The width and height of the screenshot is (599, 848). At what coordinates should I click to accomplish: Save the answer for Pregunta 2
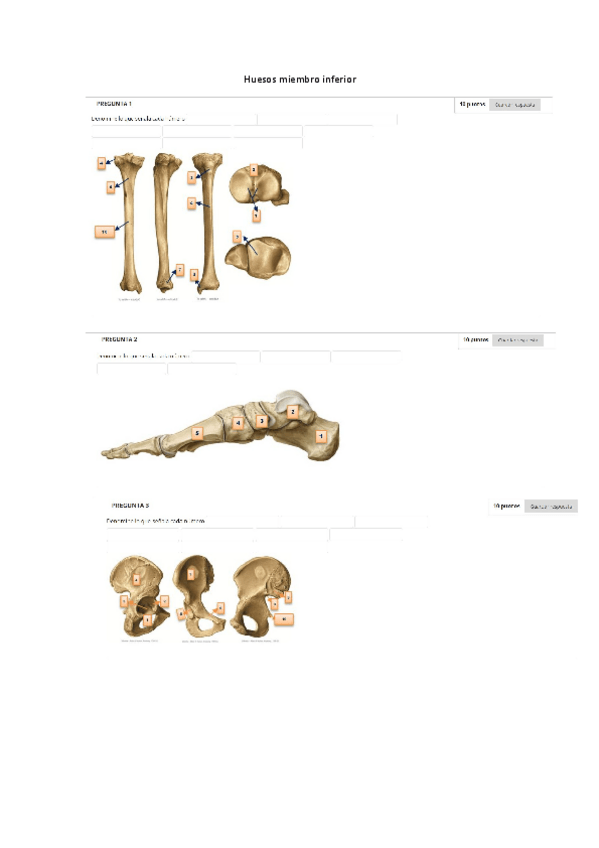pyautogui.click(x=517, y=340)
